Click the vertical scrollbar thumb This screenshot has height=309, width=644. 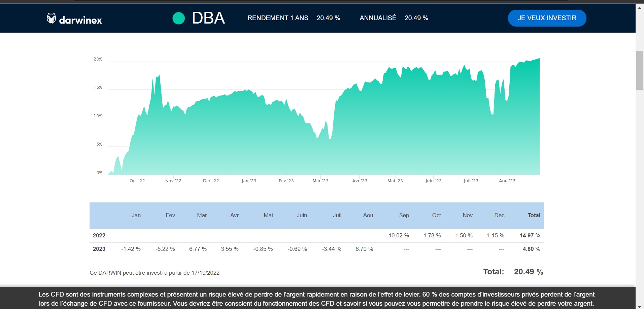coord(640,70)
